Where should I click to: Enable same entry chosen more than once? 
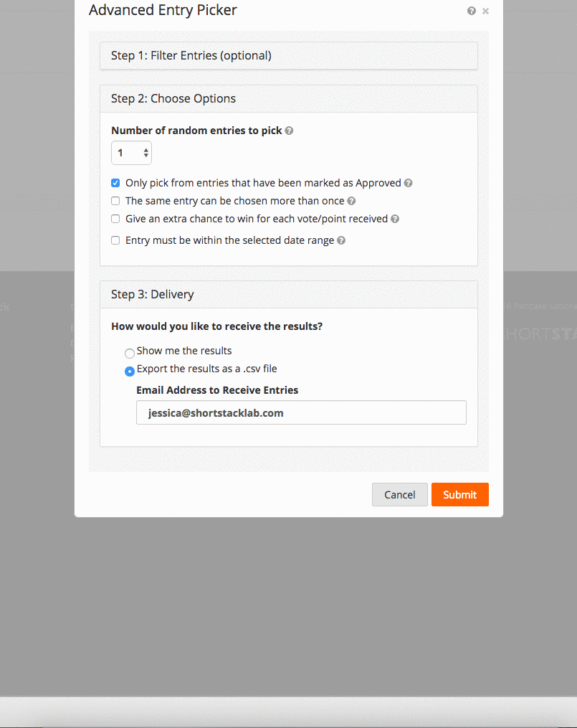[115, 201]
